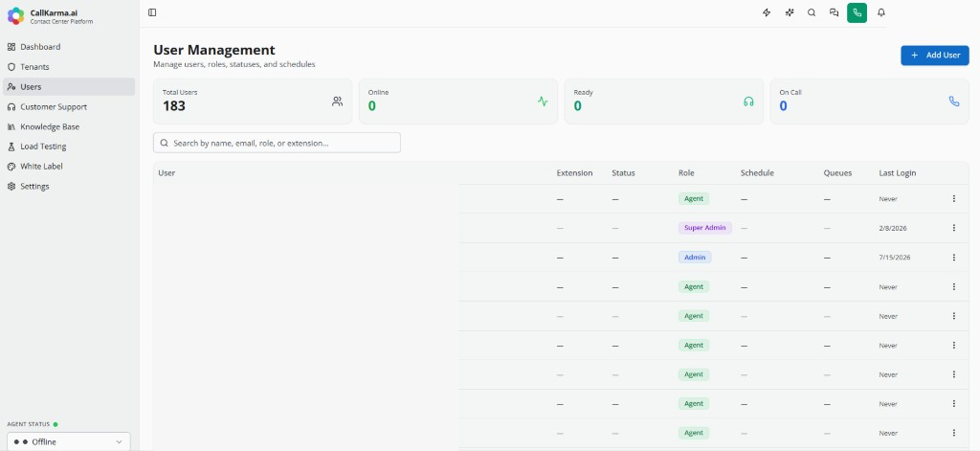This screenshot has width=980, height=451.
Task: Open the three-dot menu for the Admin row
Action: (954, 257)
